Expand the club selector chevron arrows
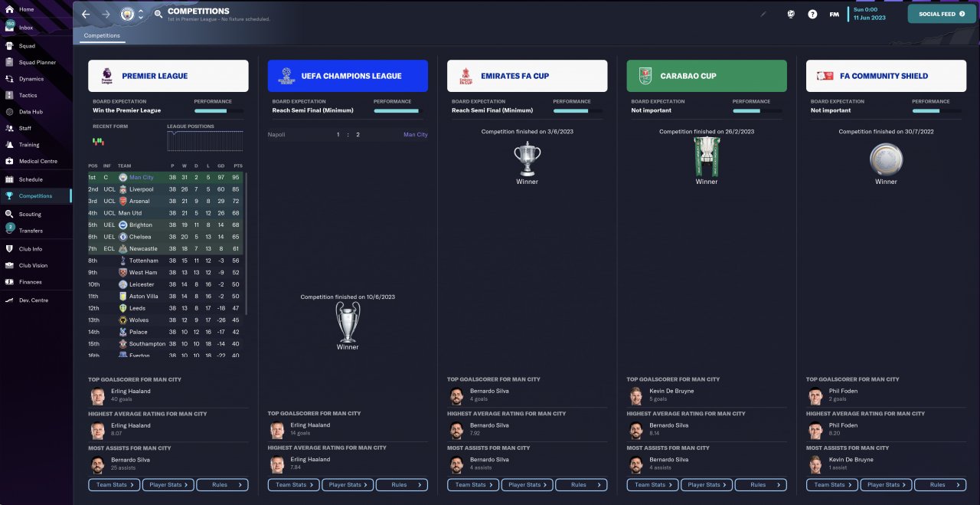This screenshot has width=980, height=505. pyautogui.click(x=141, y=14)
